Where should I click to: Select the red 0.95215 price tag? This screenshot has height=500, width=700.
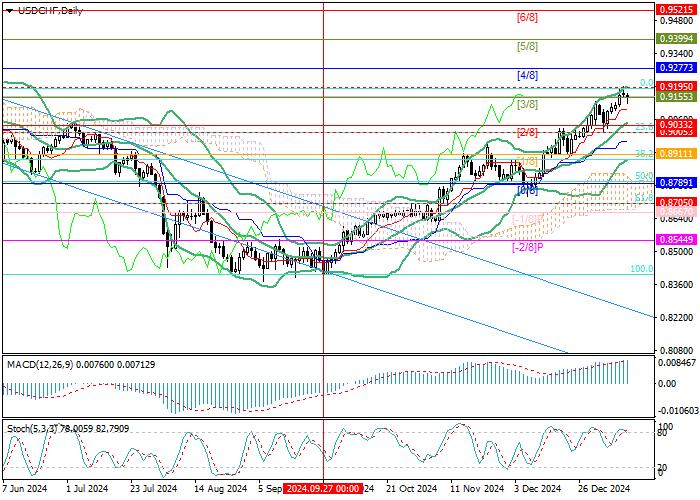[x=675, y=8]
